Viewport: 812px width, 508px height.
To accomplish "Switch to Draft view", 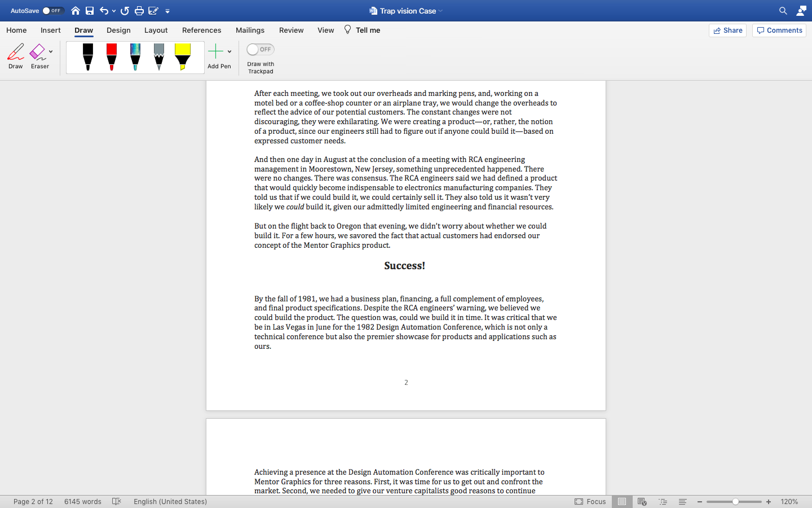I will (x=682, y=501).
